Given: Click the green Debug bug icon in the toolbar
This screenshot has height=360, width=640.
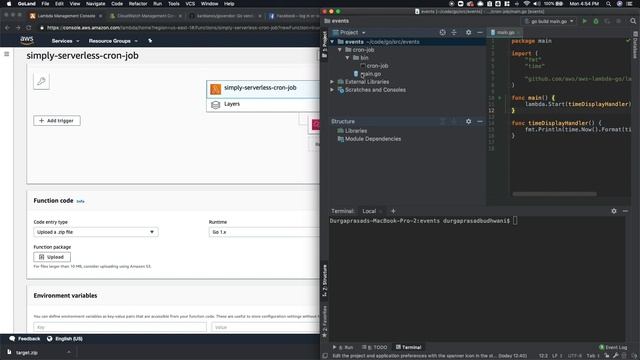Looking at the screenshot, I should click(596, 21).
